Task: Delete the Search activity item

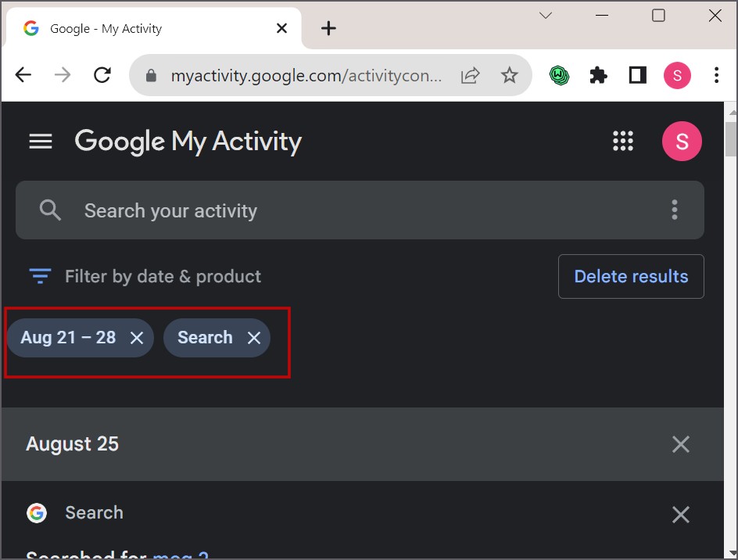Action: 681,515
